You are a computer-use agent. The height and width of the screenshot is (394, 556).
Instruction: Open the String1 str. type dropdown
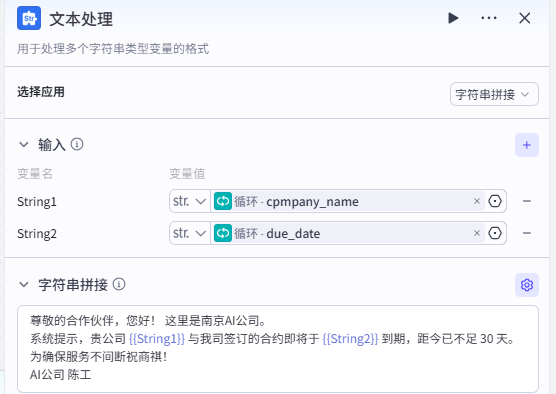[x=190, y=201]
